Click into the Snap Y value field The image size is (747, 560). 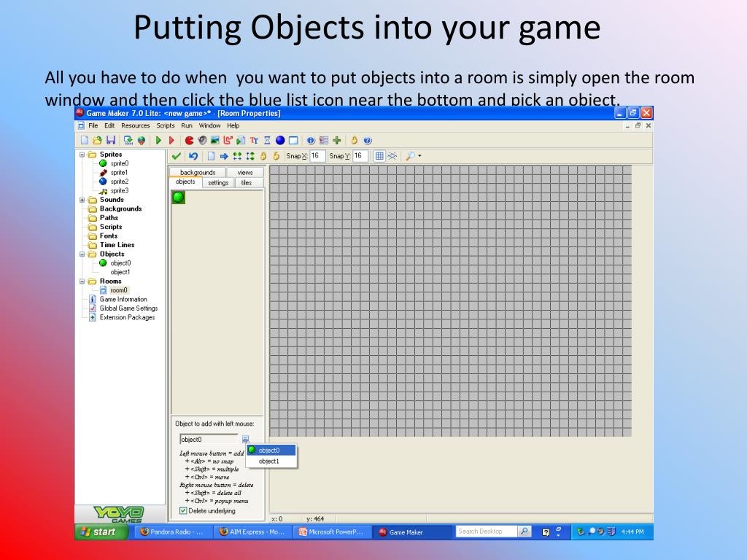(x=360, y=156)
